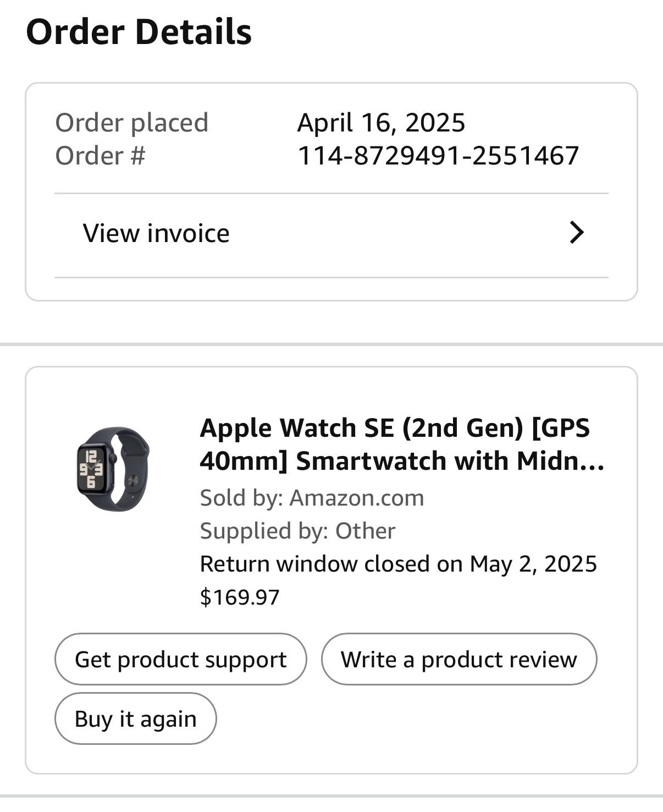Viewport: 663px width, 812px height.
Task: Click the $169.97 item price
Action: (x=240, y=597)
